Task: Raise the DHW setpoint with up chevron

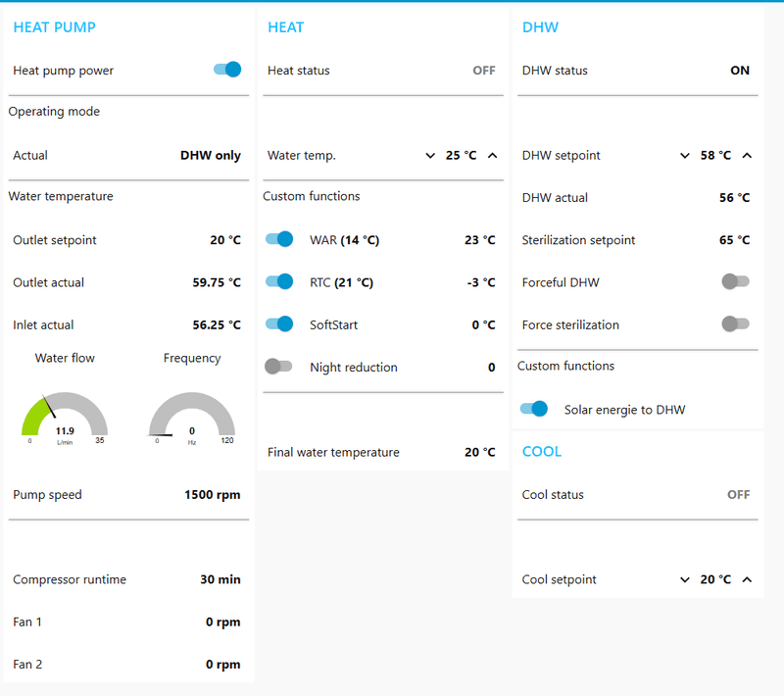Action: (x=747, y=156)
